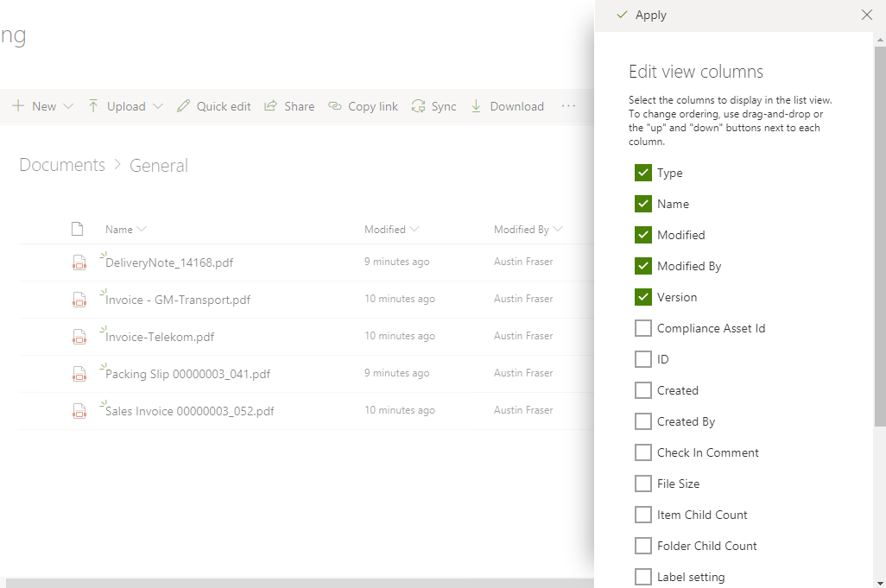This screenshot has height=588, width=886.
Task: Click PDF icon for Sales Invoice file
Action: pos(79,411)
